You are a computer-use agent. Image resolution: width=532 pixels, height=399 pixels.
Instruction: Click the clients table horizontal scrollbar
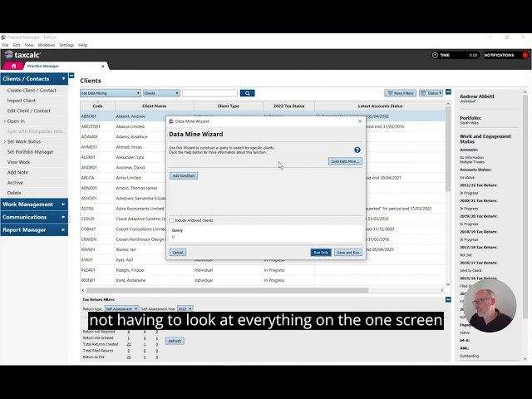tap(227, 290)
